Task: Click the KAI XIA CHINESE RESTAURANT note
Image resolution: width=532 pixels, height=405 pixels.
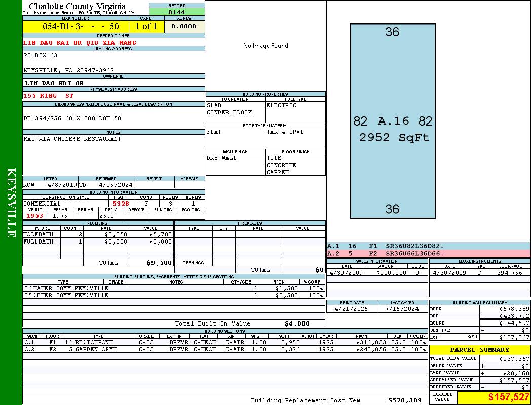Action: point(72,139)
